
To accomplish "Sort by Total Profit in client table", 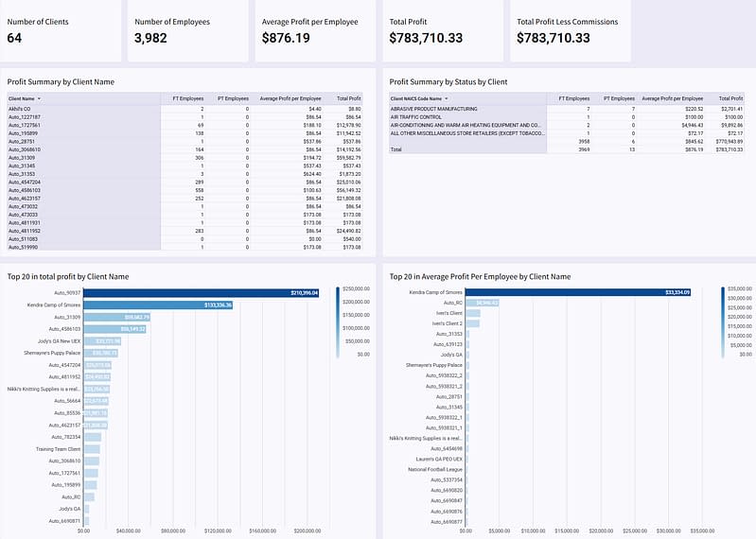I will tap(347, 98).
